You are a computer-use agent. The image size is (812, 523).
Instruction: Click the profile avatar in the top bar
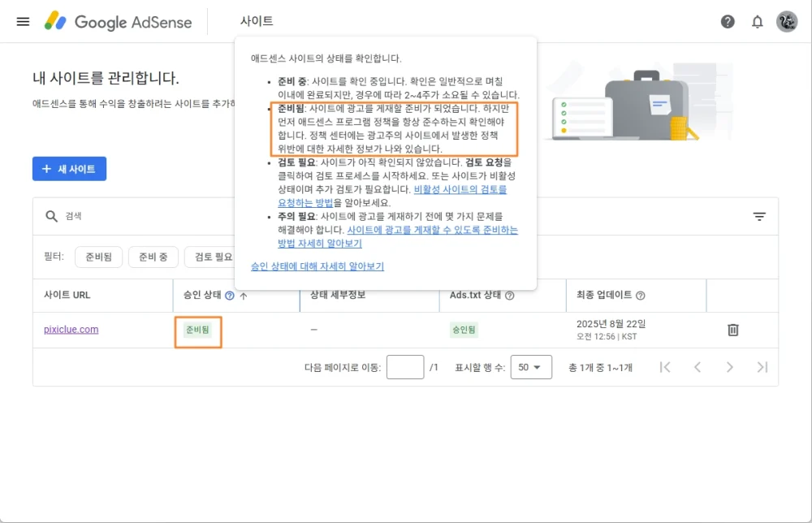tap(786, 22)
